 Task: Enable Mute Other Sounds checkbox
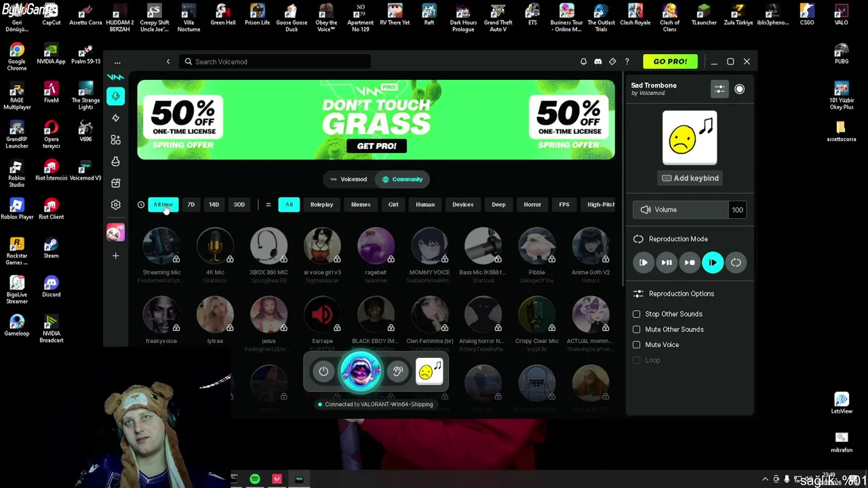coord(636,329)
